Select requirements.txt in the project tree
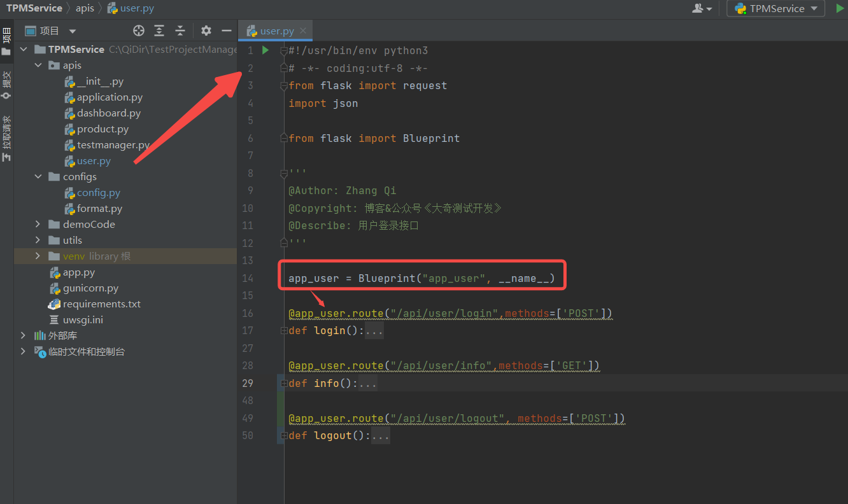 click(x=102, y=304)
